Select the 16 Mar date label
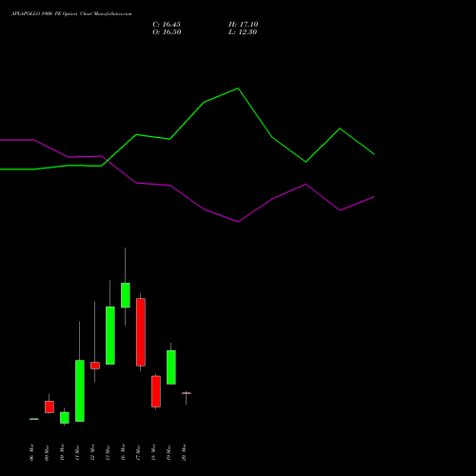 [x=123, y=452]
